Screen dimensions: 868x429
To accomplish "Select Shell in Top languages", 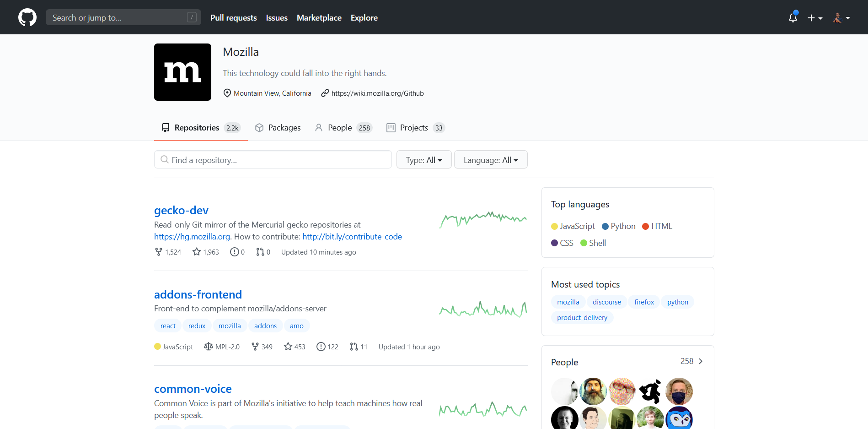I will click(593, 243).
